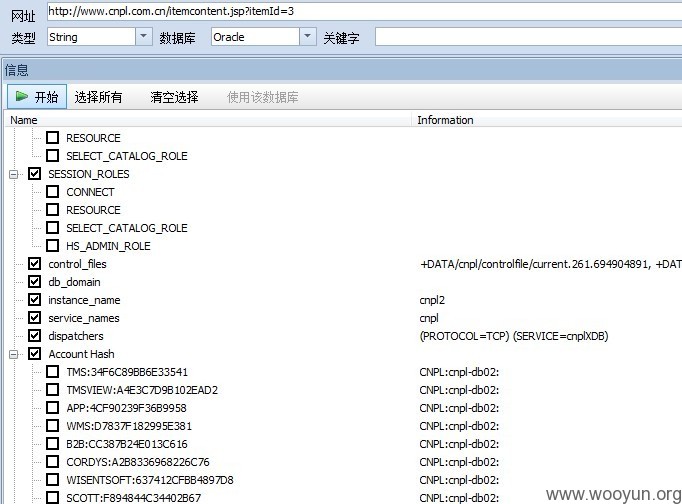Screen dimensions: 682x504
Task: Click the +DATA/cnpl/controlfile information value
Action: tap(551, 264)
